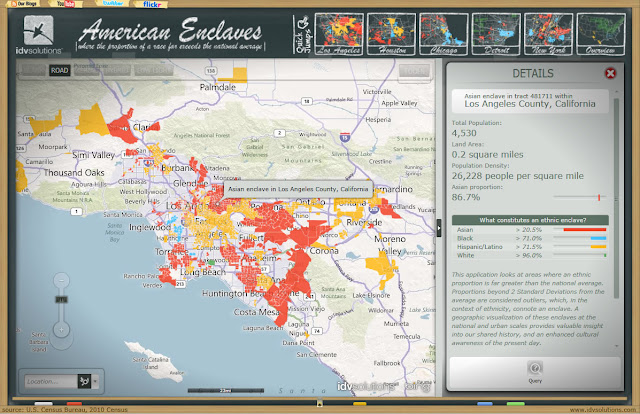This screenshot has height=414, width=640.
Task: Click the yellow Hispanic/Latino threshold bar
Action: click(598, 247)
